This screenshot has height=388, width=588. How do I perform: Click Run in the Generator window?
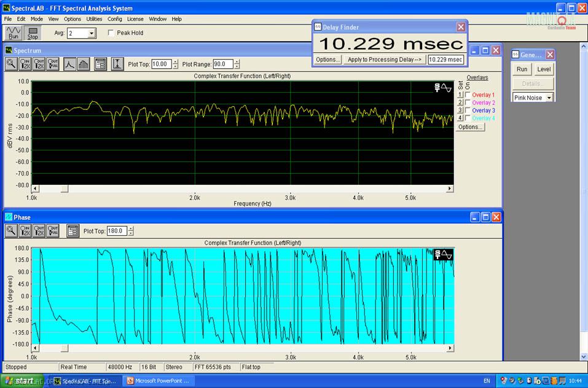point(522,69)
